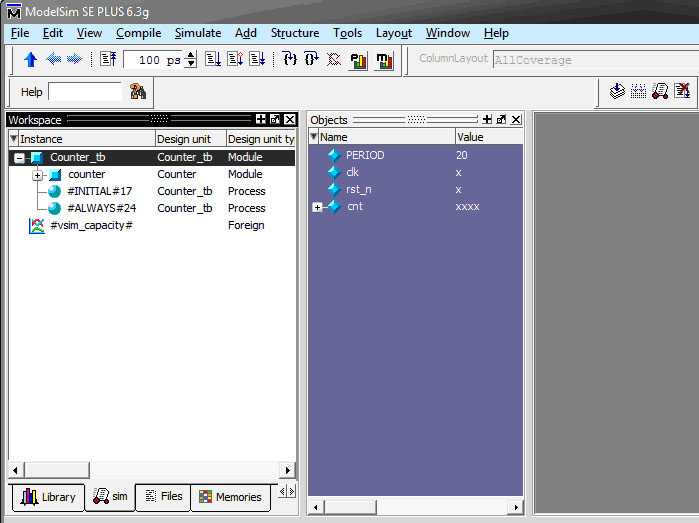Select the #ALWAYS#24 process row
699x523 pixels.
[x=152, y=208]
